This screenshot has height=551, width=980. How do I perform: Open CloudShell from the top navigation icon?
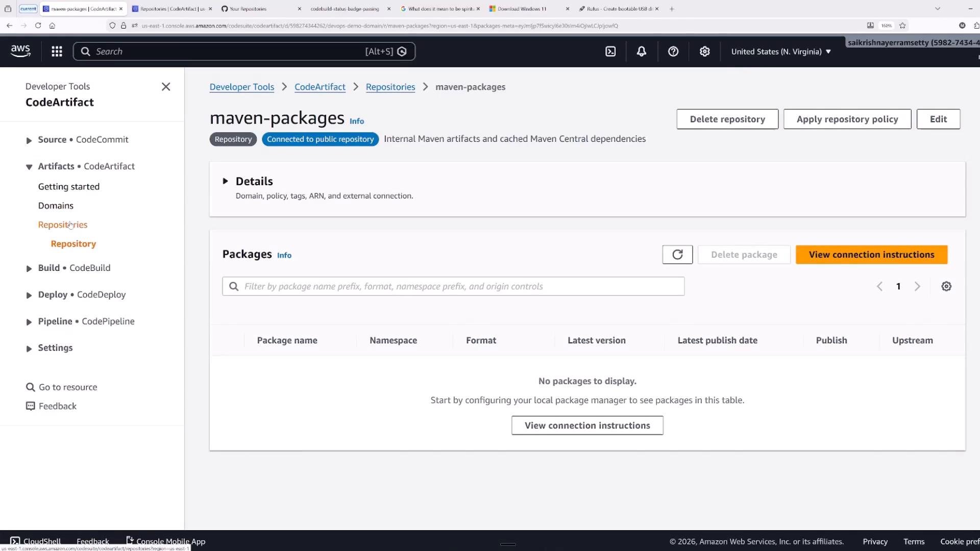[610, 52]
